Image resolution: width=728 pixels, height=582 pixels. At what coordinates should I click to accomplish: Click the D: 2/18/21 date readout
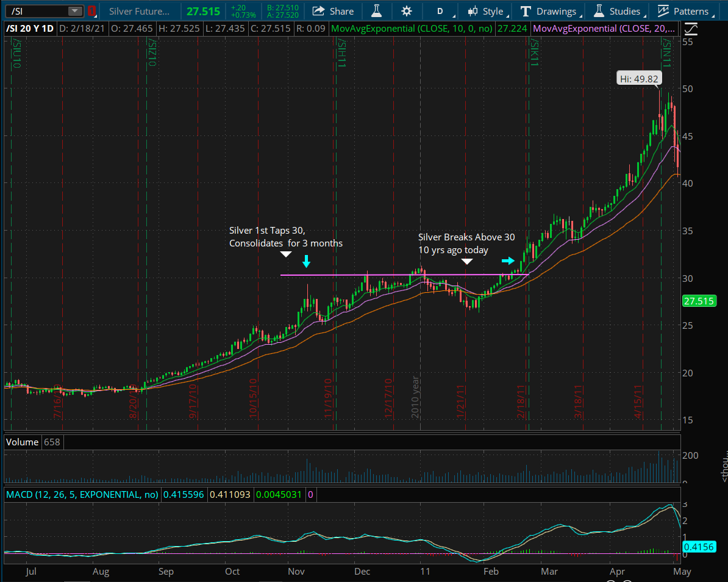point(82,28)
